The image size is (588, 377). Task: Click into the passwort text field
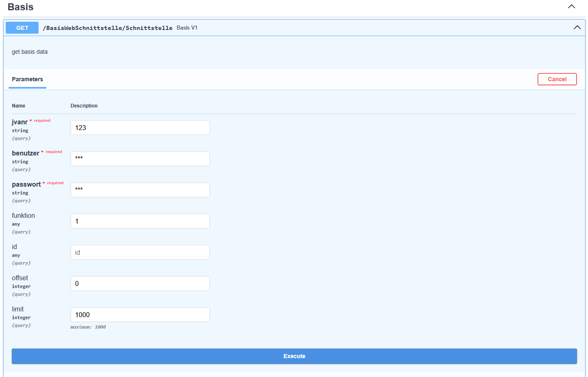[x=140, y=190]
